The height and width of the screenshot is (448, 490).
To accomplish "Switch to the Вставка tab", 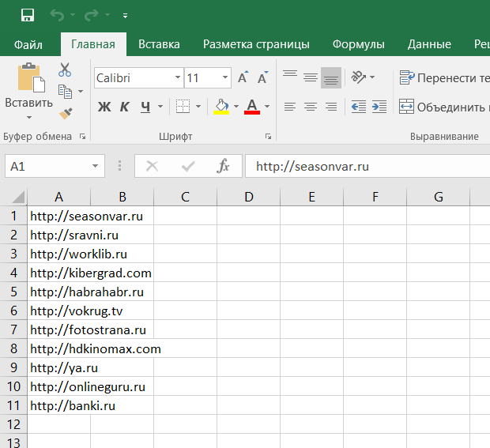I will click(159, 44).
